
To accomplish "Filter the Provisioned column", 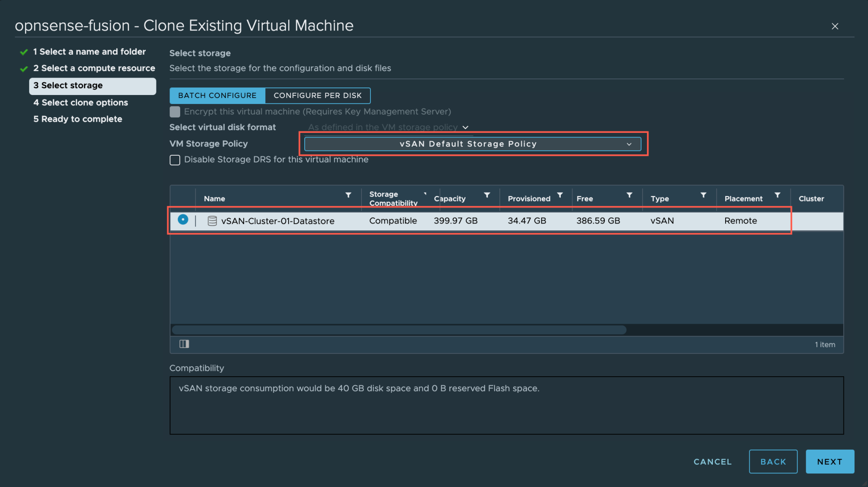I will [x=560, y=195].
